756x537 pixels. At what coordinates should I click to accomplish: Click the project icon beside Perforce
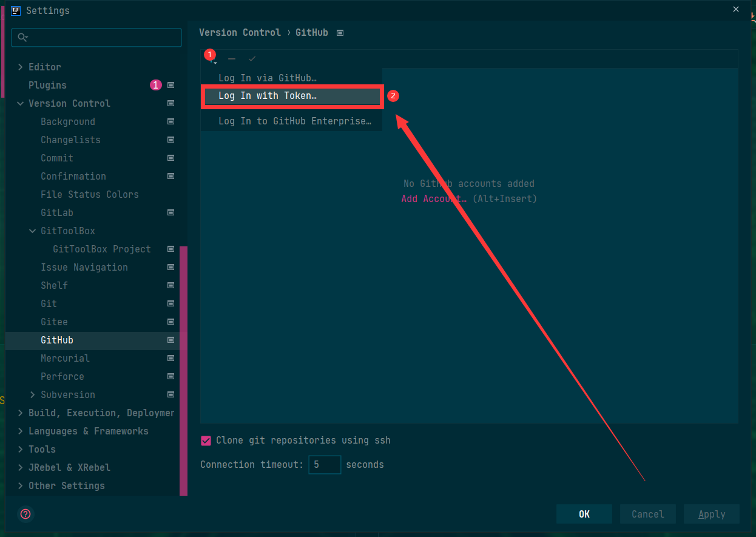coord(171,376)
